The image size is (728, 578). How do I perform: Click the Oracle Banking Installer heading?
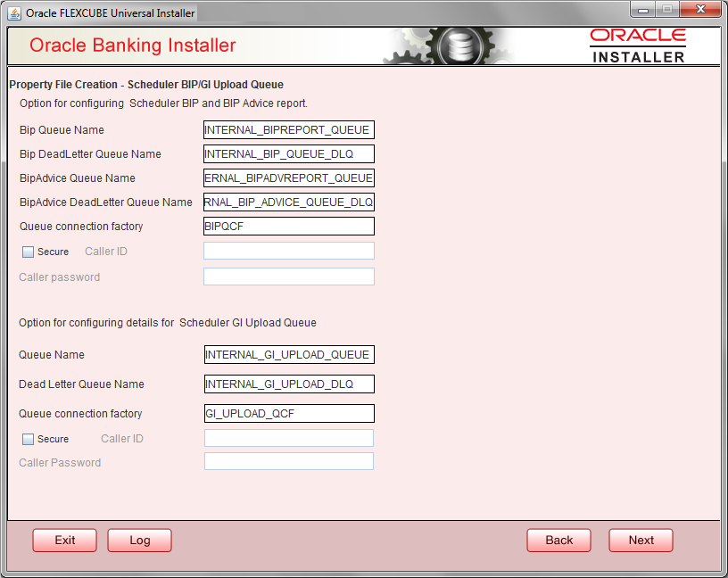(x=133, y=45)
